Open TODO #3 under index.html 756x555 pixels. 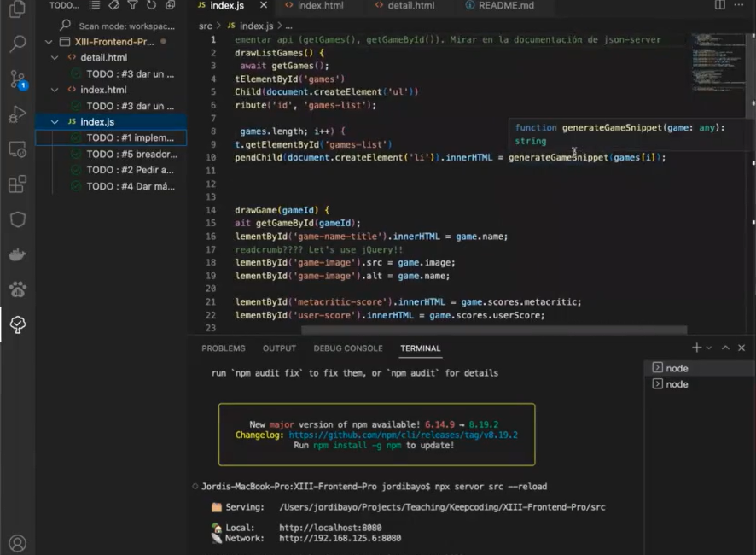coord(130,106)
